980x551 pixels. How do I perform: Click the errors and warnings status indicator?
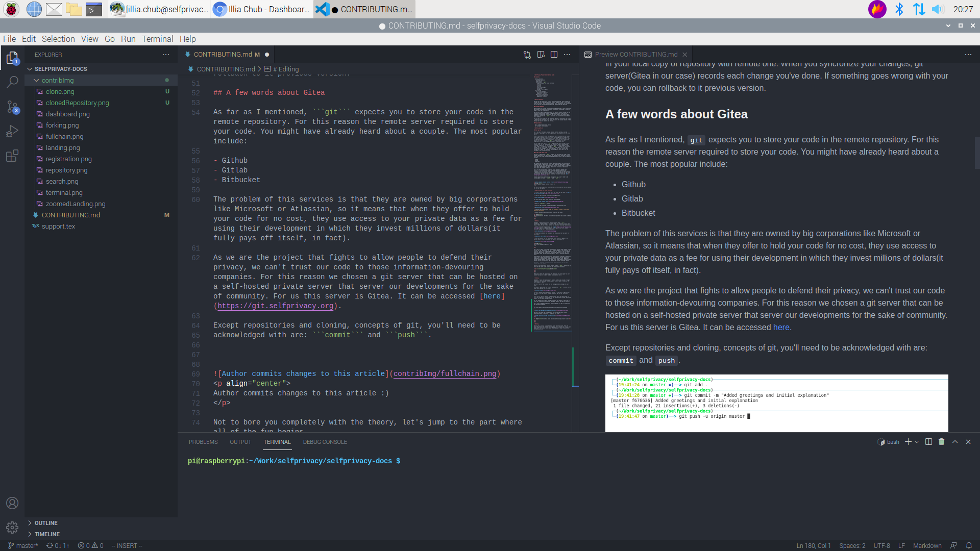(91, 545)
